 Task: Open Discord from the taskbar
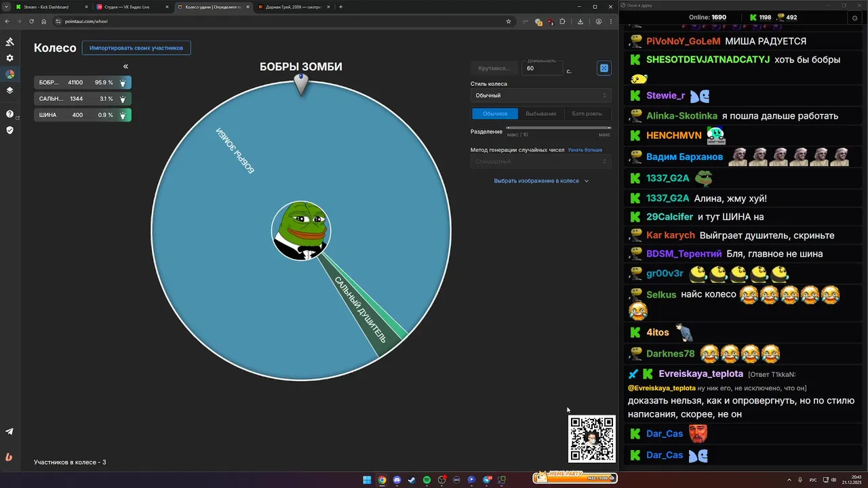[397, 480]
